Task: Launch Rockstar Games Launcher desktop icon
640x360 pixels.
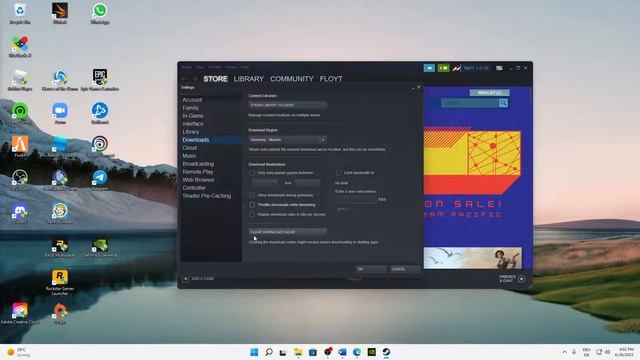Action: 60,282
